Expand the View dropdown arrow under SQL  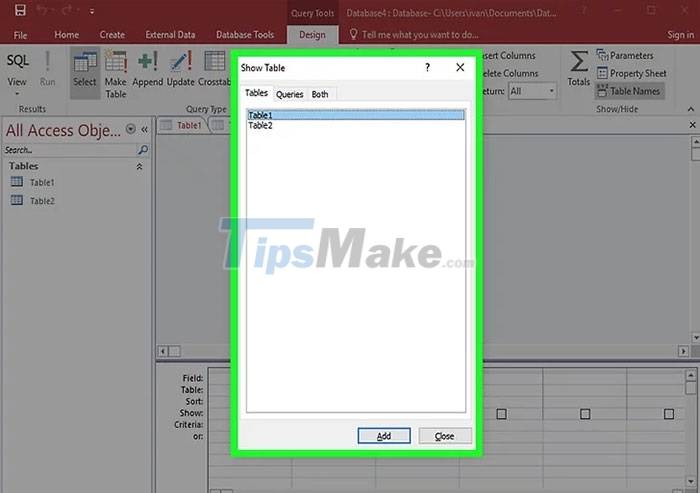click(x=17, y=94)
